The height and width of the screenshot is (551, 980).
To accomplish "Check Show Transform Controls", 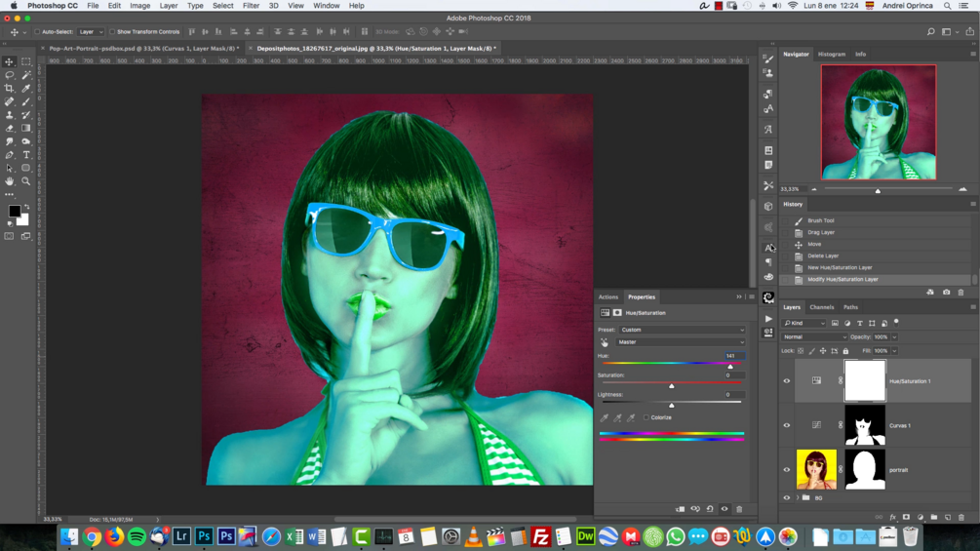I will (x=113, y=32).
